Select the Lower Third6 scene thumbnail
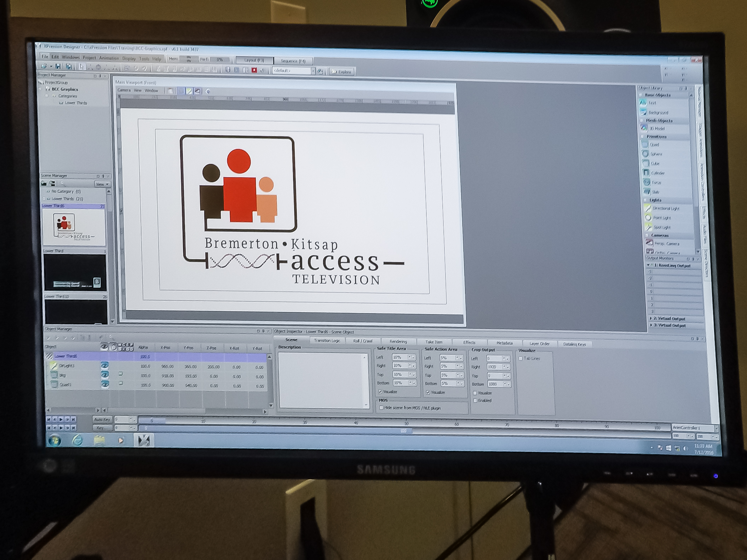 point(74,227)
